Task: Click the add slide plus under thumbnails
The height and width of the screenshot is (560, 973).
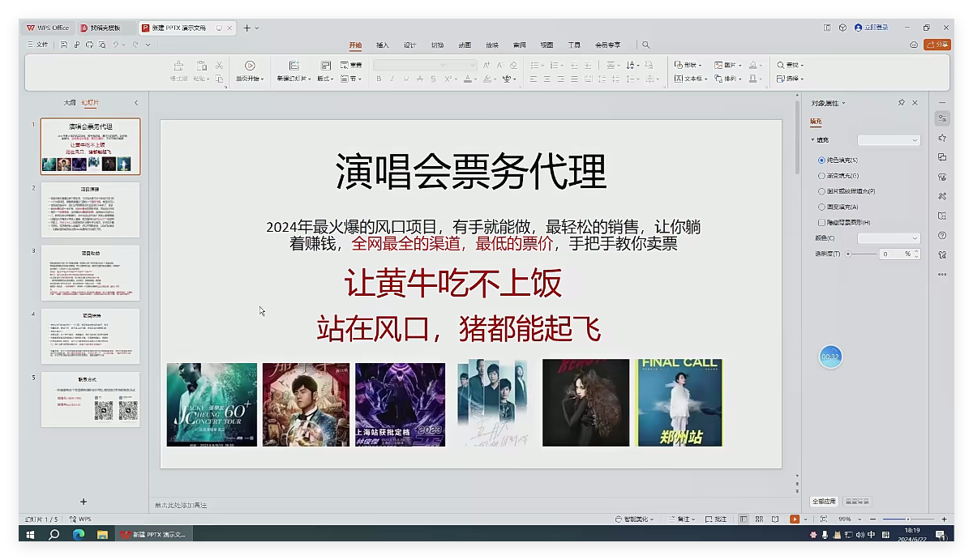Action: 84,502
